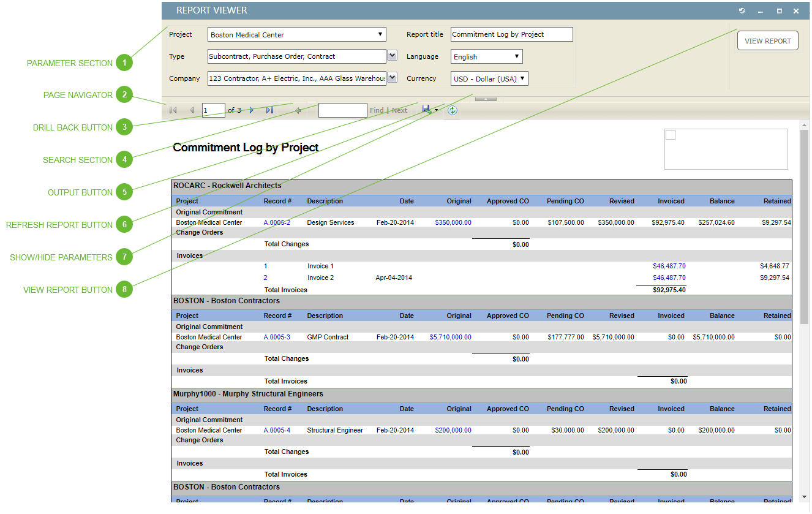Expand the Type dropdown listing Subcontract types
Viewport: 812px width, 514px height.
coord(392,56)
